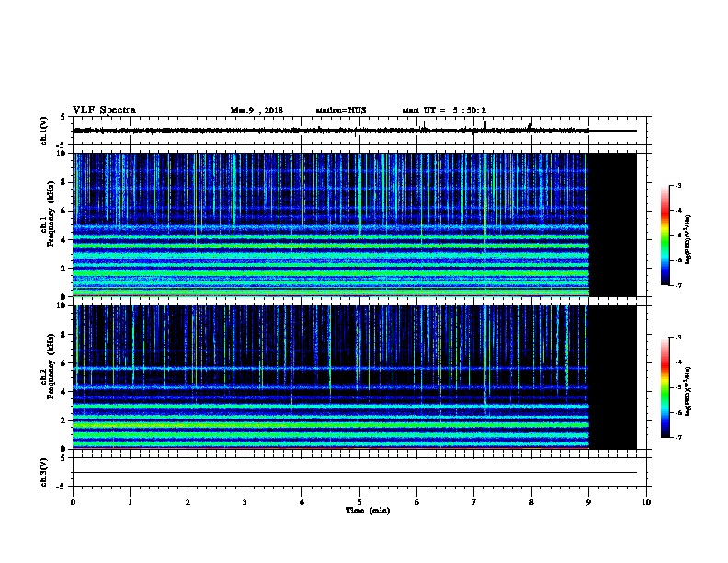728x563 pixels.
Task: Click the "ch.1(V)" waveform axis label
Action: (x=43, y=131)
